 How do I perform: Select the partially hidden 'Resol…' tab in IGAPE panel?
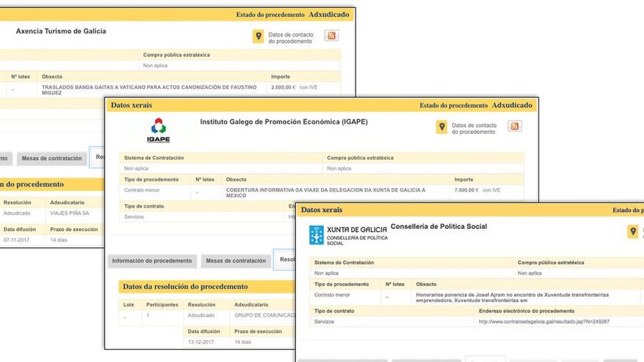tap(285, 260)
